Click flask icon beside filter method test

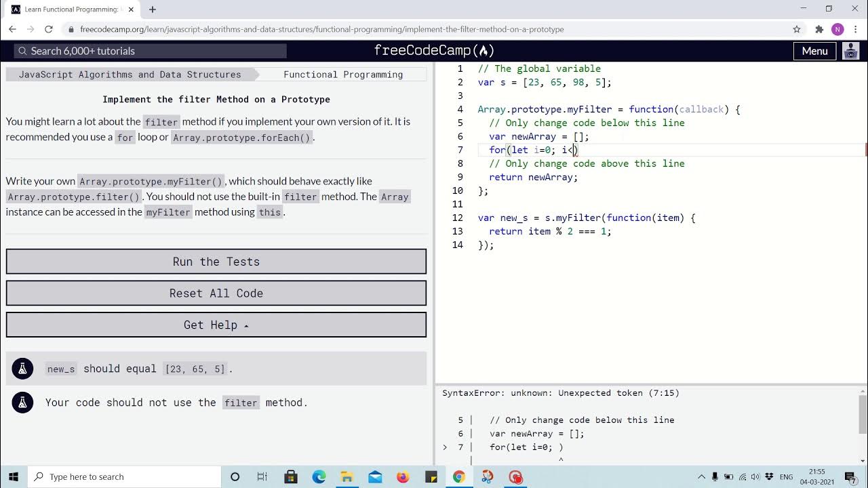click(22, 403)
